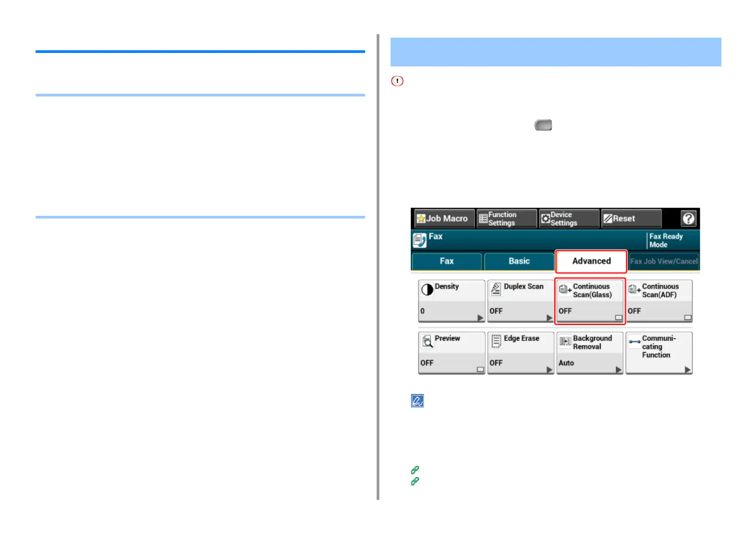Switch to the Basic tab
Viewport: 756px width, 534px height.
point(519,261)
